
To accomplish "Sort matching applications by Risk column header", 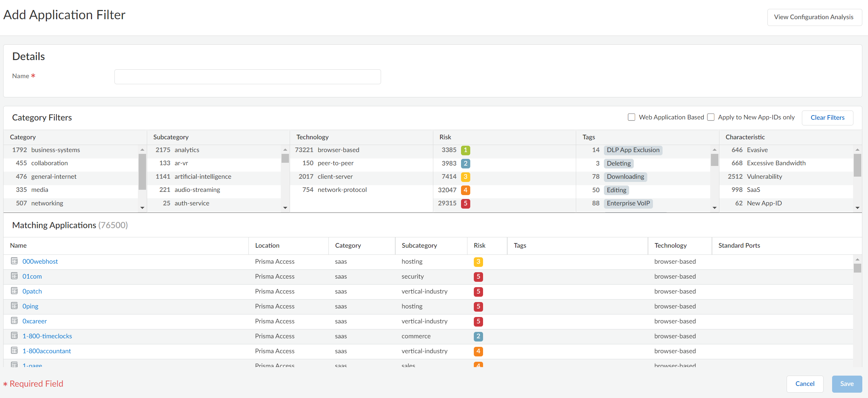I will tap(479, 246).
